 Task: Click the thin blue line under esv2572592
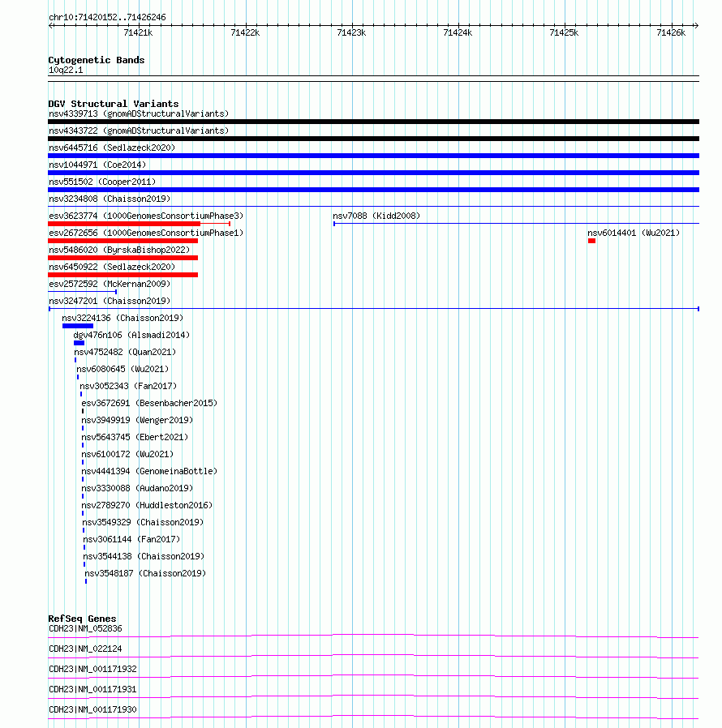coord(82,292)
